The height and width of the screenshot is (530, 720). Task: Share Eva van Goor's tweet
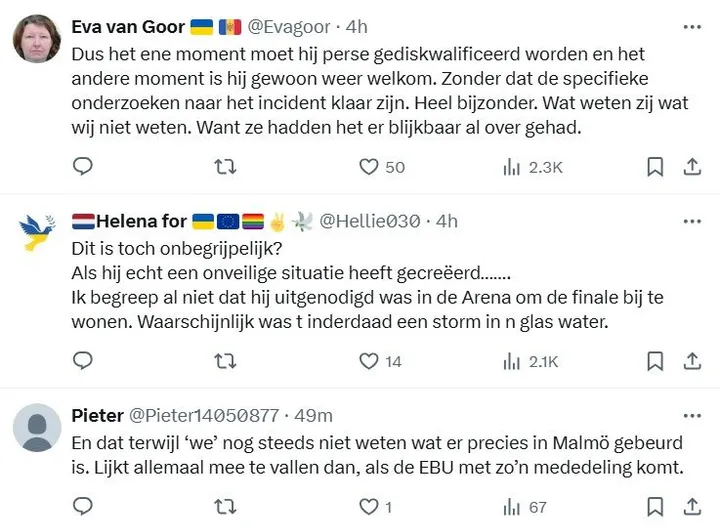tap(691, 167)
